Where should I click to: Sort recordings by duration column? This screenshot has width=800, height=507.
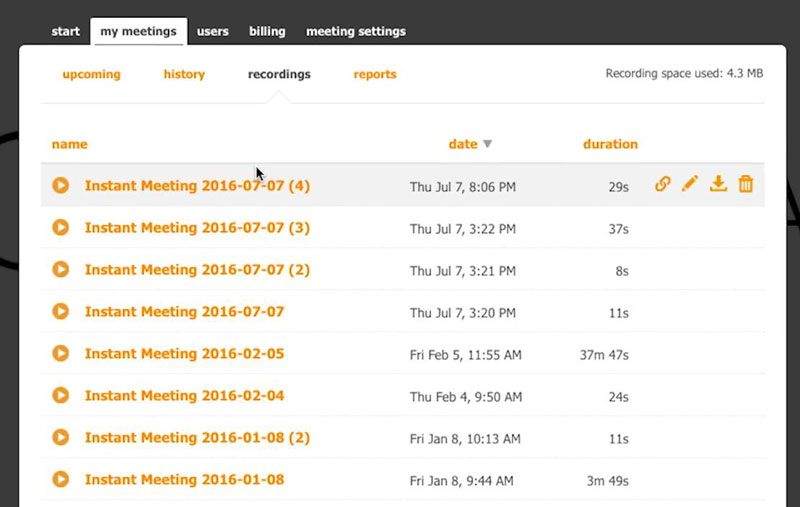pos(610,144)
